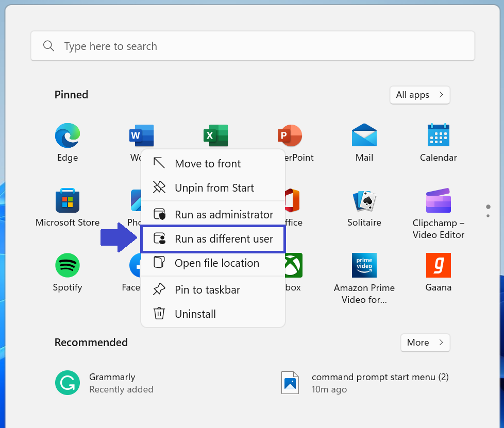The width and height of the screenshot is (504, 428).
Task: Select Unpin from Start
Action: click(213, 188)
